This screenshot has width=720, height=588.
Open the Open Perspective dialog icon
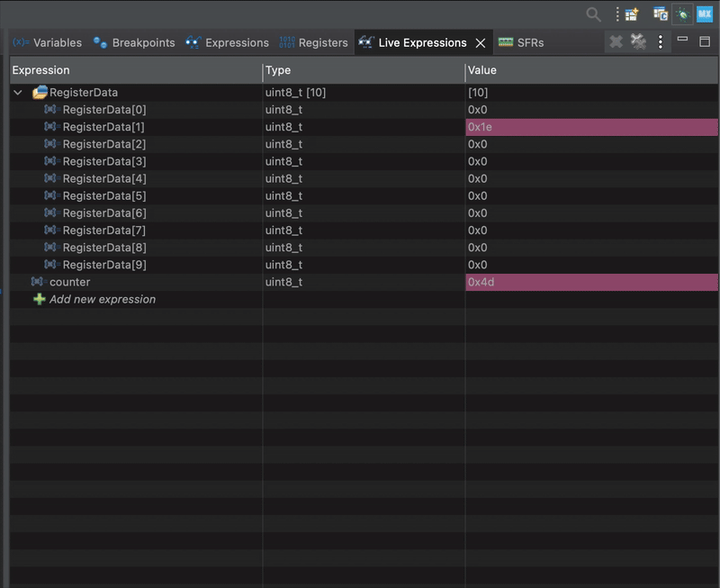coord(632,14)
